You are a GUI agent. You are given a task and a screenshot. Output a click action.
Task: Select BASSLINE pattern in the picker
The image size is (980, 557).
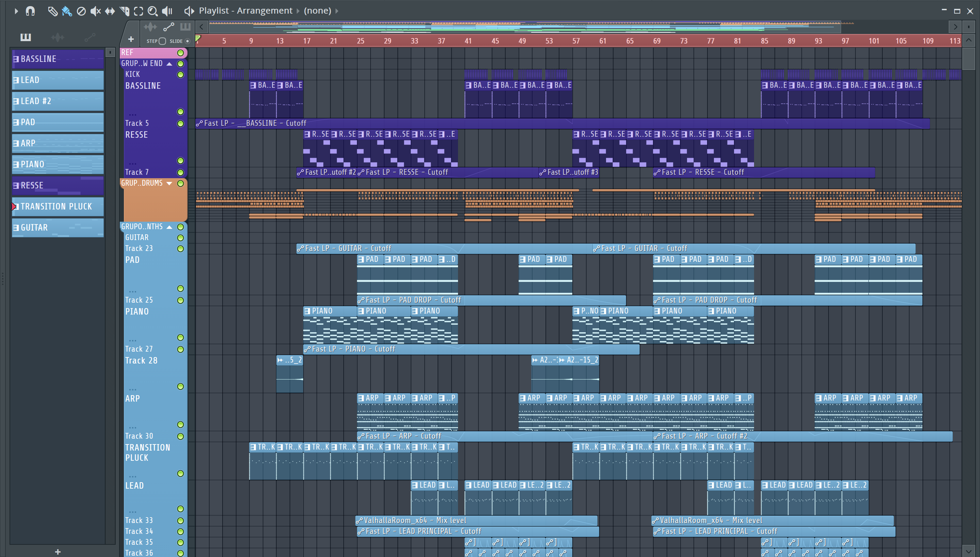coord(58,59)
